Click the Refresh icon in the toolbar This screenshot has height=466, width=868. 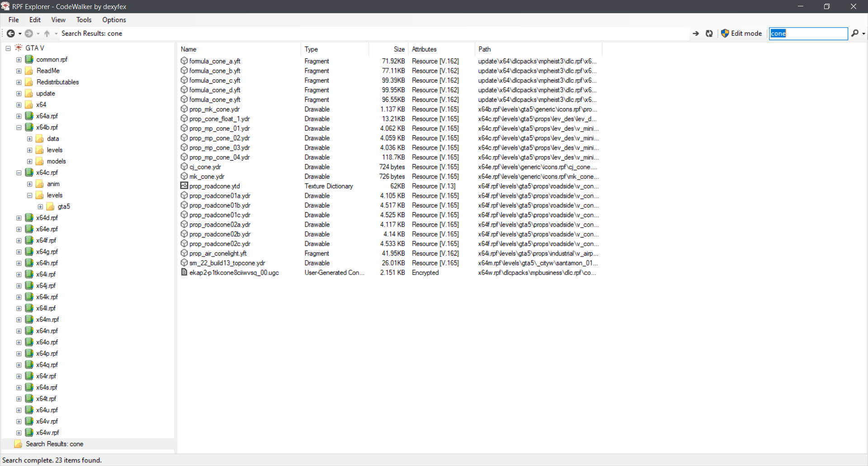click(709, 33)
